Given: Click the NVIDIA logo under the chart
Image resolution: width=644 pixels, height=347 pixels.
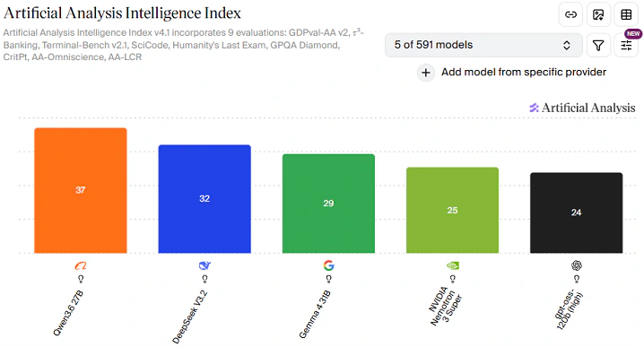Looking at the screenshot, I should pos(453,265).
